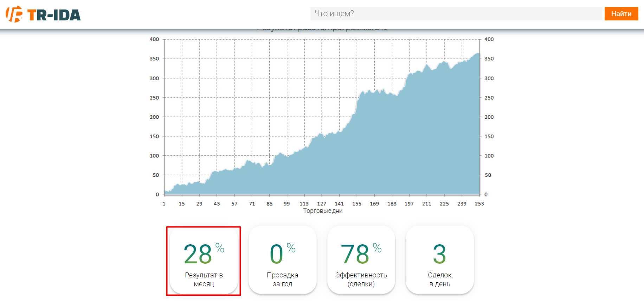Click x-axis tick label '127'
Screen dimensions: 644x301
[322, 204]
